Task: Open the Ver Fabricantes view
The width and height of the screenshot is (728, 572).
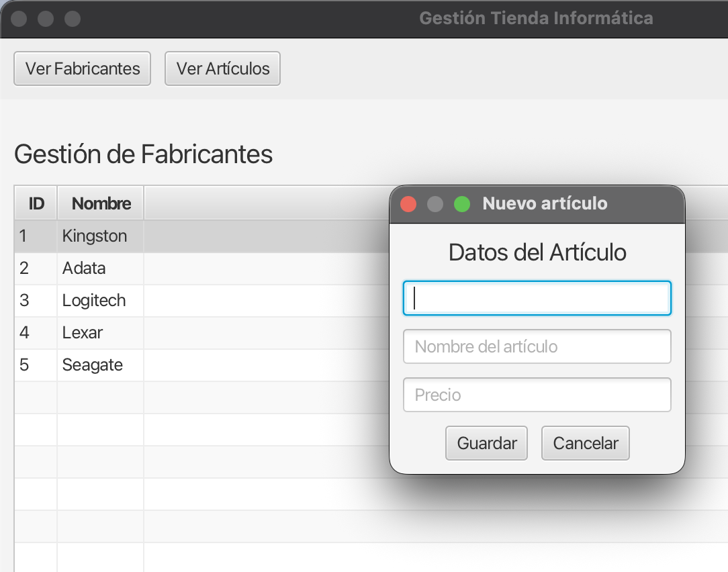Action: click(82, 68)
